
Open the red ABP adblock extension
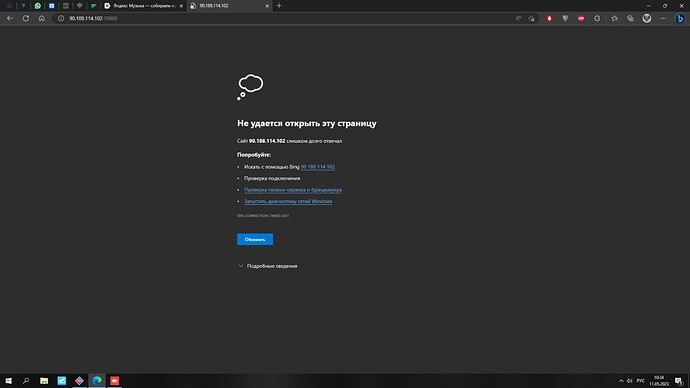[581, 18]
